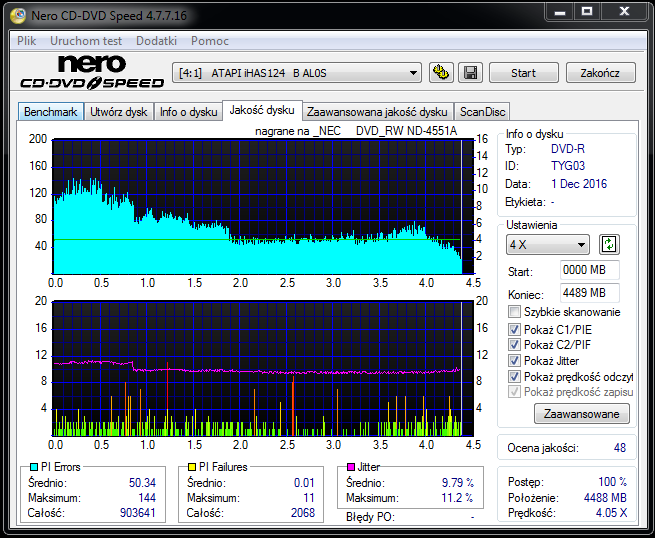Click the Nero CD-DVD Speed logo
The width and height of the screenshot is (655, 538).
pos(92,72)
